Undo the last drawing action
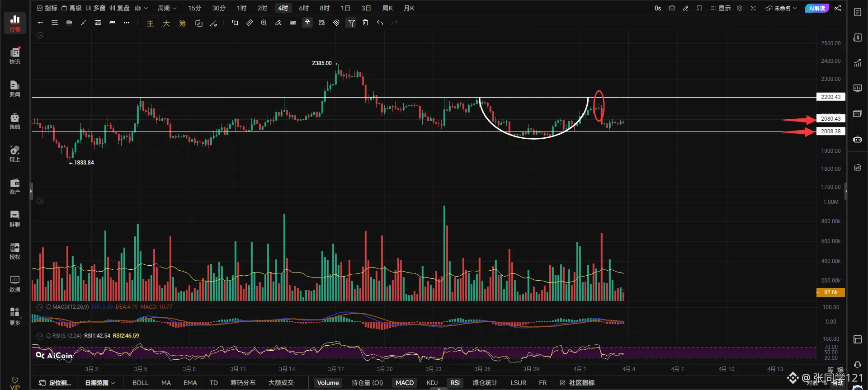 (x=380, y=23)
